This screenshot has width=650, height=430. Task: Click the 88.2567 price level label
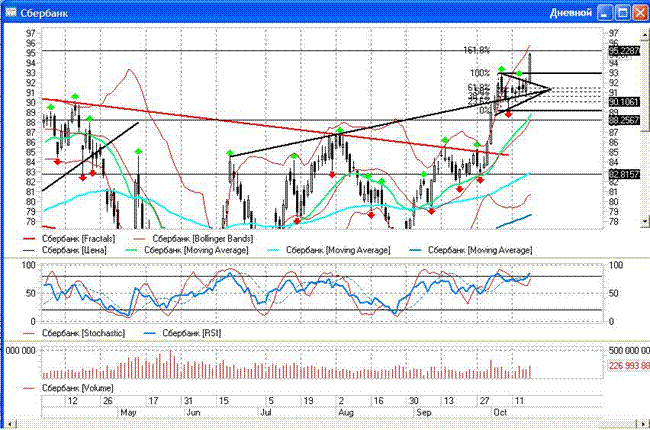624,120
